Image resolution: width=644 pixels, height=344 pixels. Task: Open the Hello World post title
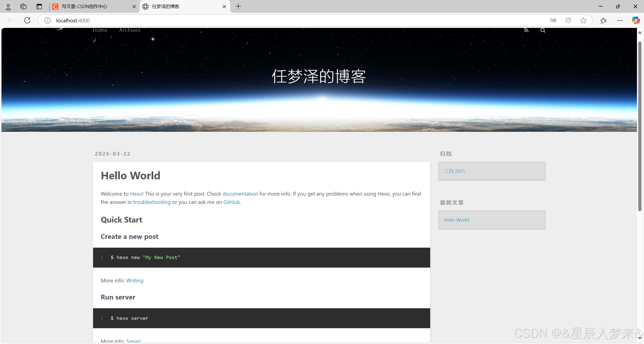pyautogui.click(x=130, y=176)
